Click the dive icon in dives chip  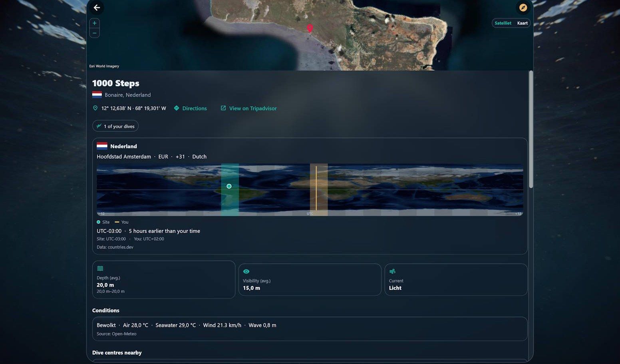tap(99, 126)
